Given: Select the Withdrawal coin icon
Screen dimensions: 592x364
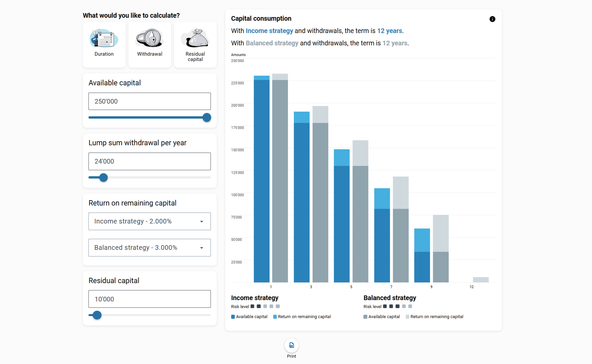Looking at the screenshot, I should pos(150,38).
